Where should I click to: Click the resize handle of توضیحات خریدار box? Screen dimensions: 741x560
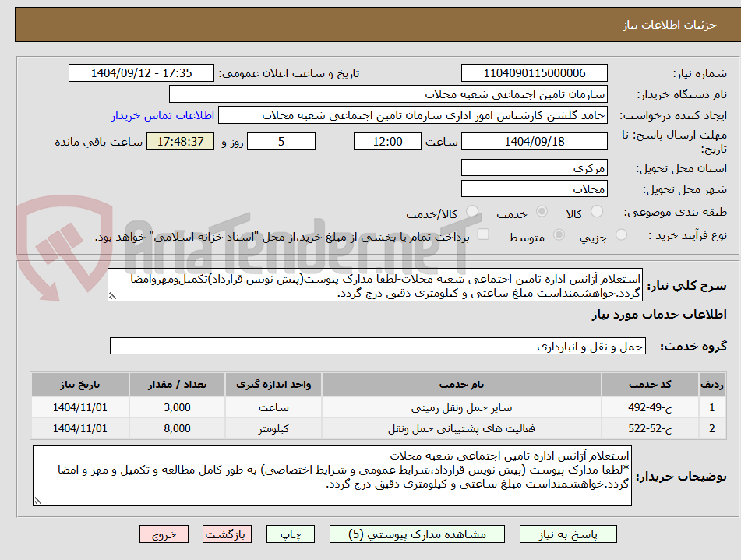(x=38, y=502)
